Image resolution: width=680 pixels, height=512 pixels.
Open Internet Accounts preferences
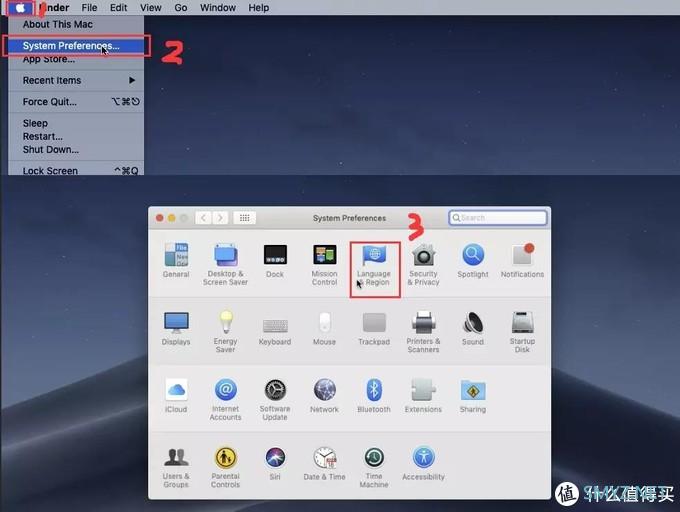click(x=226, y=399)
